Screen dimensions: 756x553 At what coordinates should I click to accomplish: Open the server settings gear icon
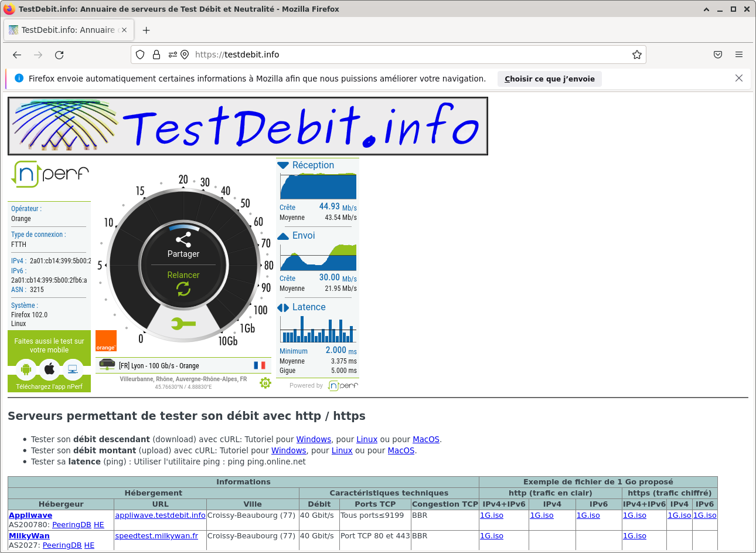click(x=265, y=382)
